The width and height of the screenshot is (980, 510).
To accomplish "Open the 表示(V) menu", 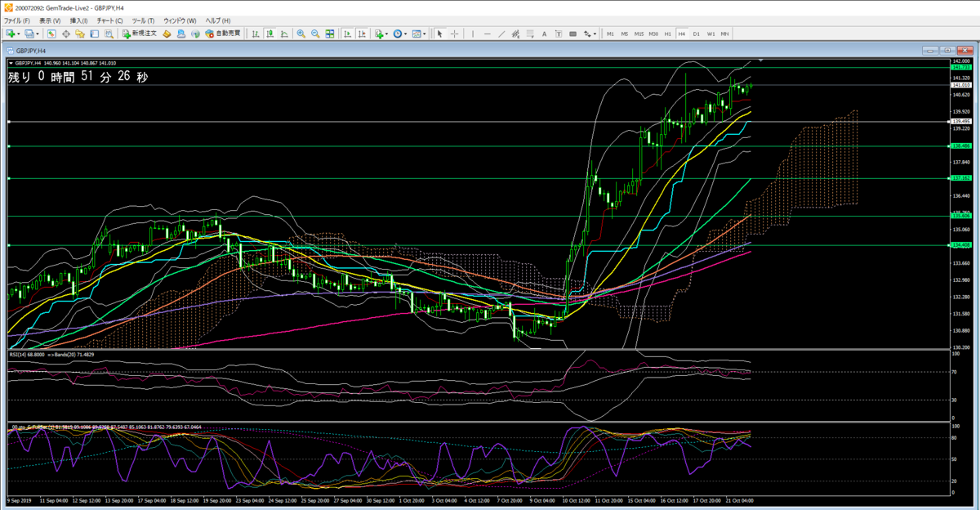I will pos(50,20).
